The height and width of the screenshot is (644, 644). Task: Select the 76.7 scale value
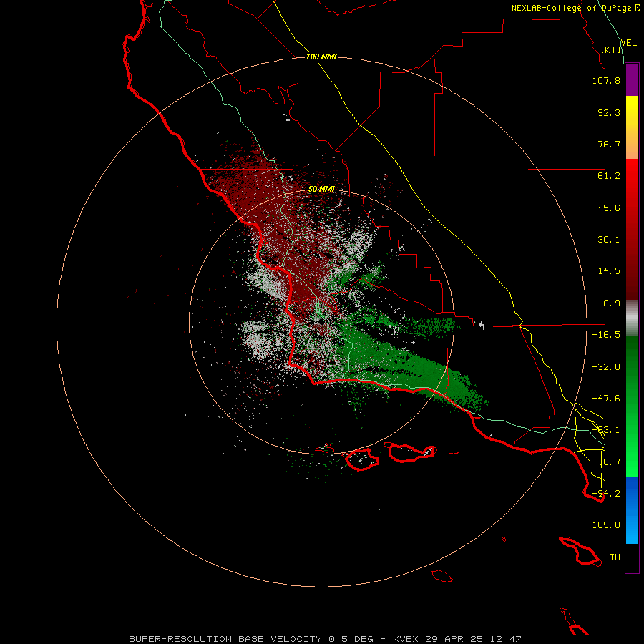point(609,144)
